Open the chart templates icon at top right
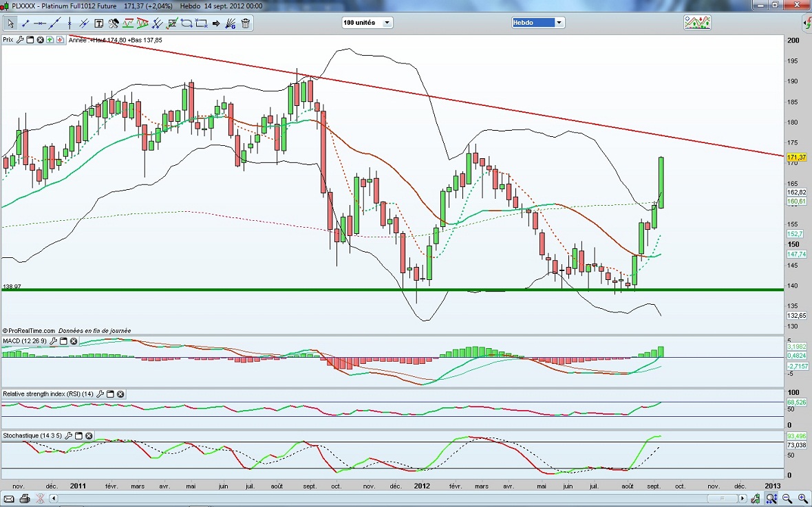This screenshot has height=507, width=812. 697,22
